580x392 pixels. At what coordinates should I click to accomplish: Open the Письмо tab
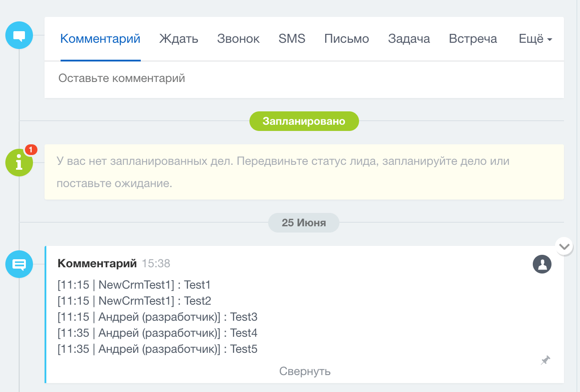[347, 39]
